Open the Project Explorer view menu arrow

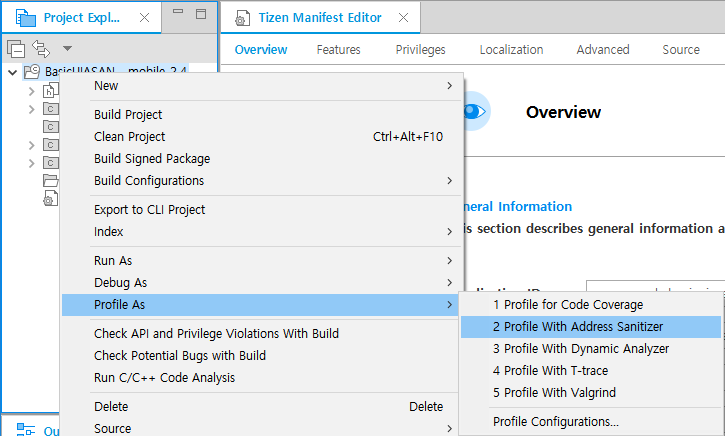click(x=67, y=48)
